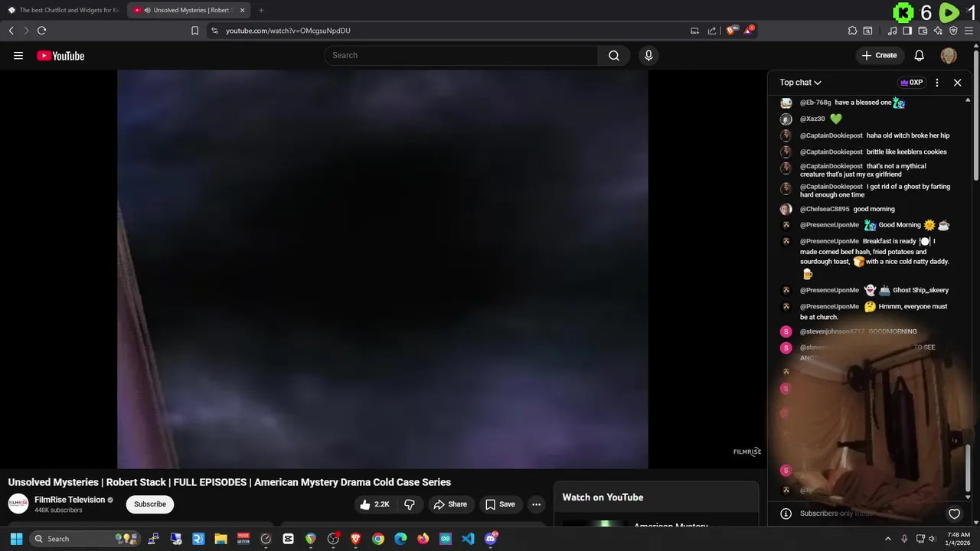The image size is (980, 551).
Task: Open the browser extensions puzzle icon
Action: (852, 31)
